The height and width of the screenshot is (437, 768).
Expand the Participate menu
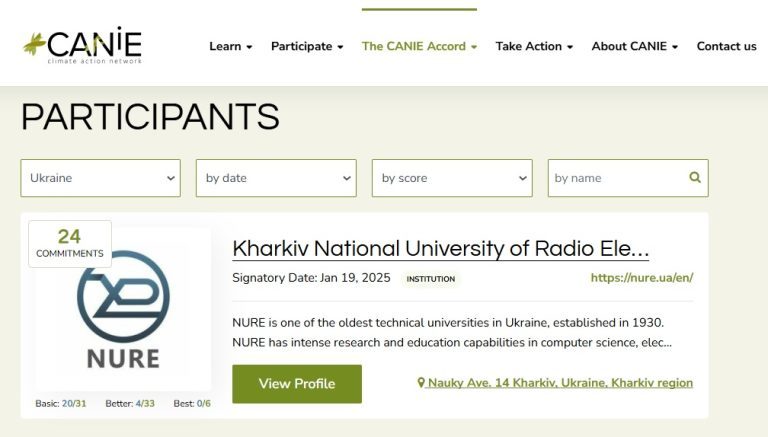307,46
